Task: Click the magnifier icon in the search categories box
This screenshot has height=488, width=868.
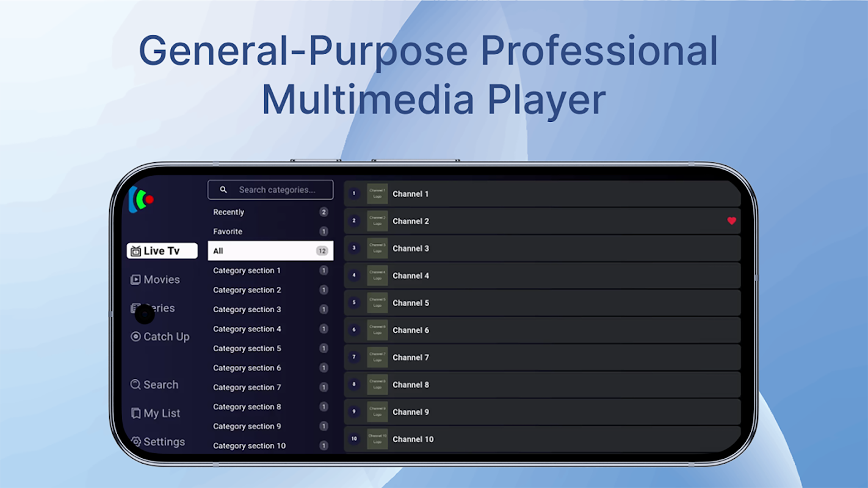Action: (223, 190)
